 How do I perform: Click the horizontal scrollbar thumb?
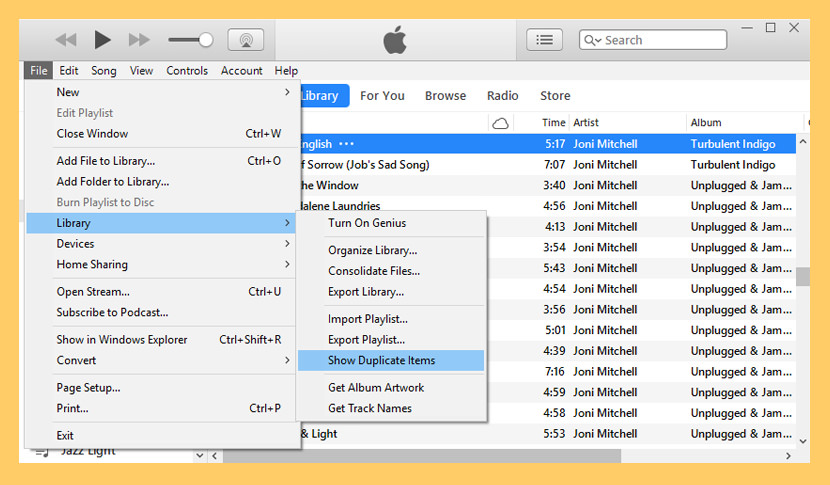(x=421, y=456)
